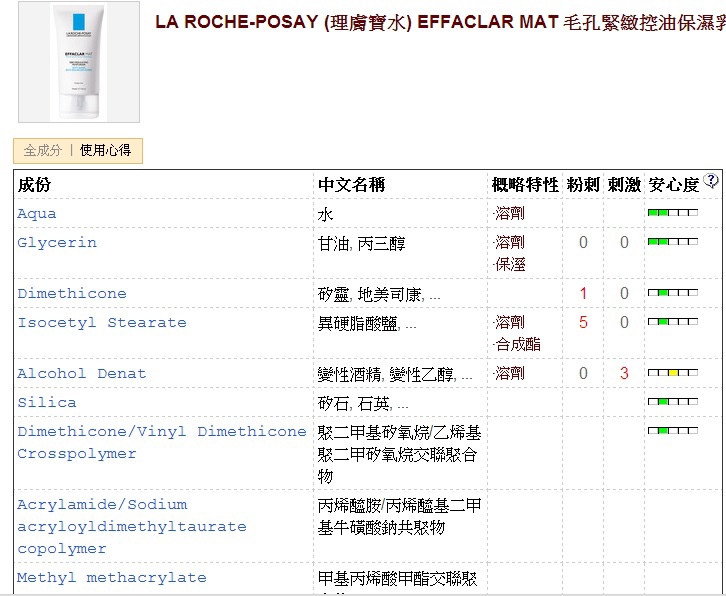Click the 溶劑 property in Aqua row
The width and height of the screenshot is (726, 596).
tap(509, 213)
